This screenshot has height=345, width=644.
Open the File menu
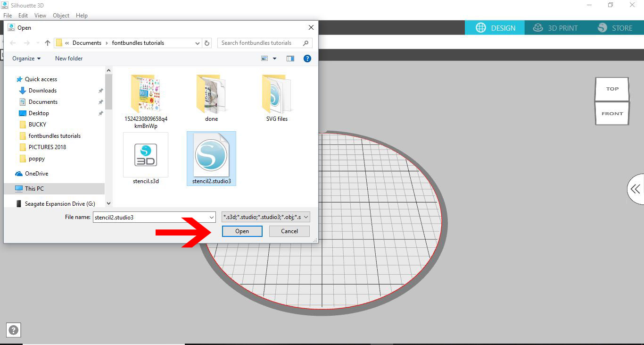click(x=8, y=16)
